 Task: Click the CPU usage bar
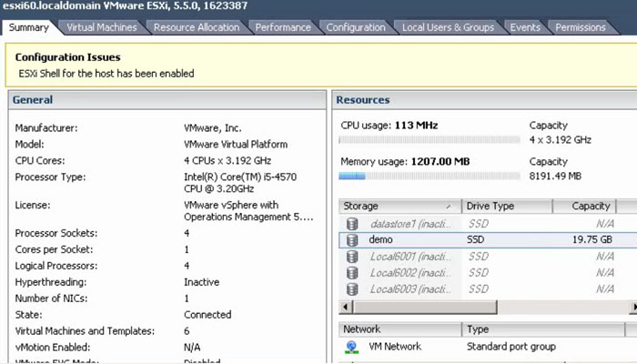click(430, 140)
